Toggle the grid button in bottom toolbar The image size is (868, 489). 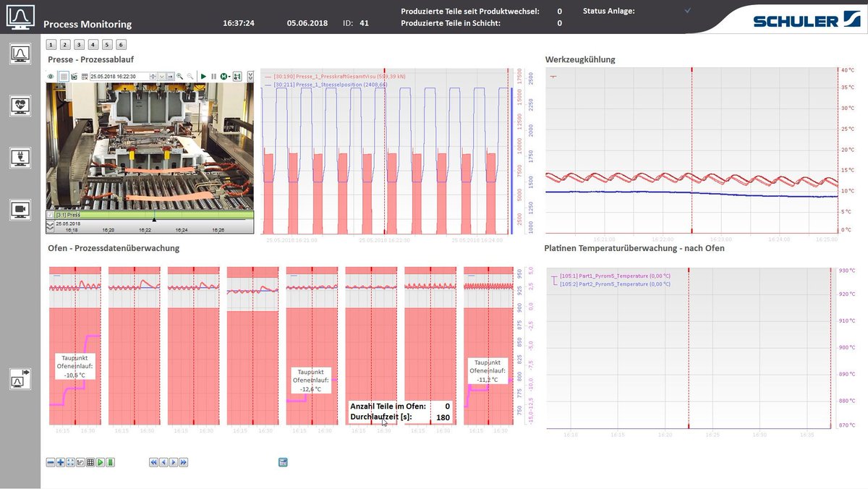click(90, 462)
